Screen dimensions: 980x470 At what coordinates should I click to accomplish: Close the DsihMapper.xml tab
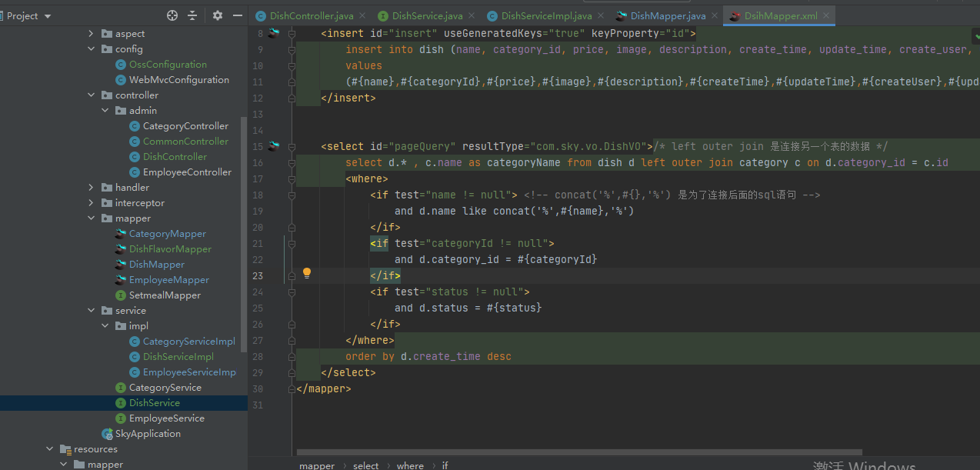pos(825,15)
